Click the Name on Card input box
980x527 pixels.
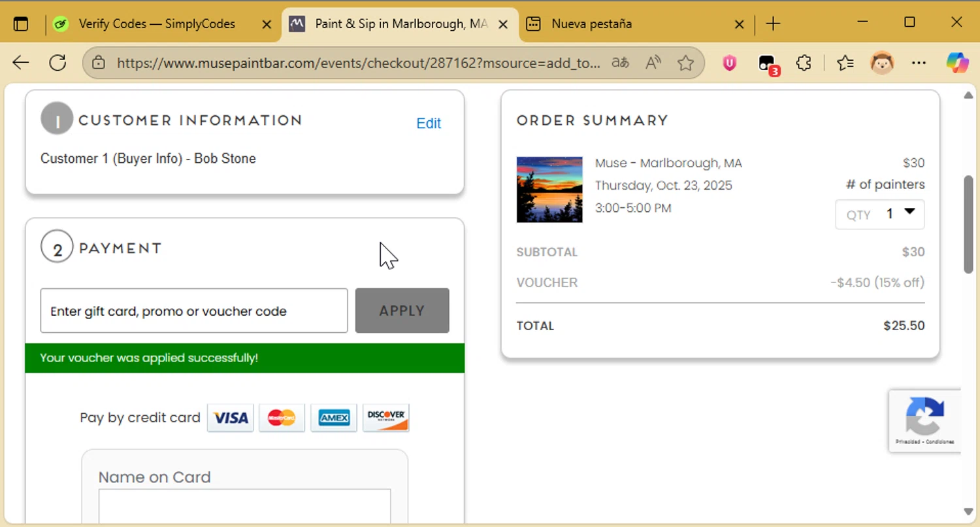[244, 506]
